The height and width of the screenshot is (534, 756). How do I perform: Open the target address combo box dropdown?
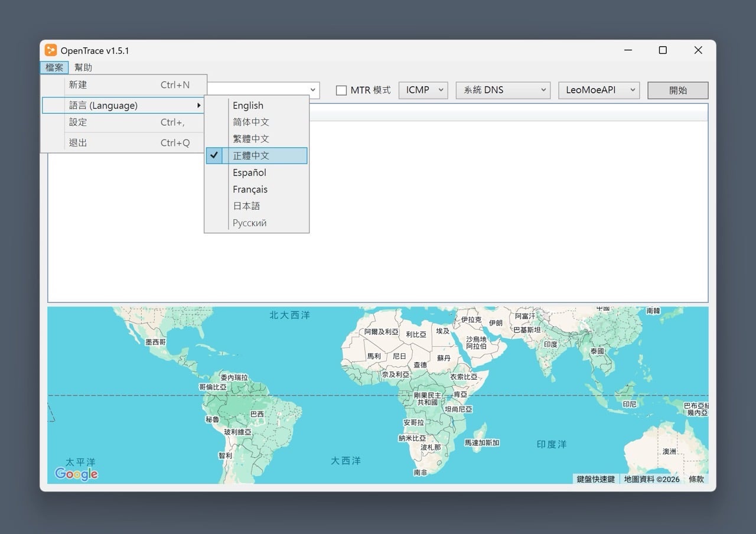pos(313,90)
